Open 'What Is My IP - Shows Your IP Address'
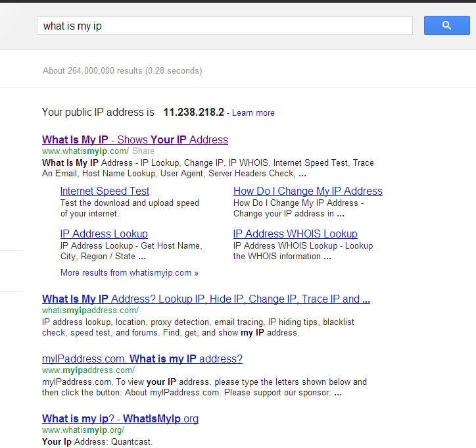The image size is (476, 448). click(x=135, y=139)
